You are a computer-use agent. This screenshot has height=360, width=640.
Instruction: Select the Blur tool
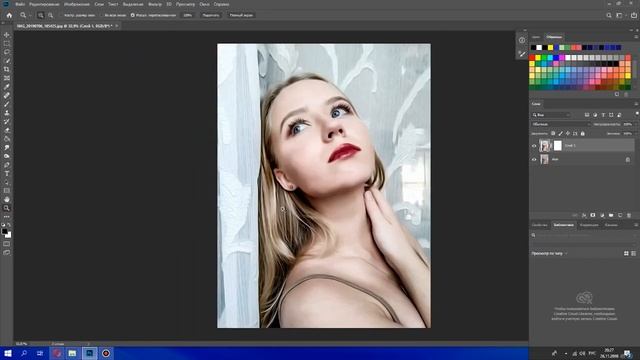click(7, 147)
